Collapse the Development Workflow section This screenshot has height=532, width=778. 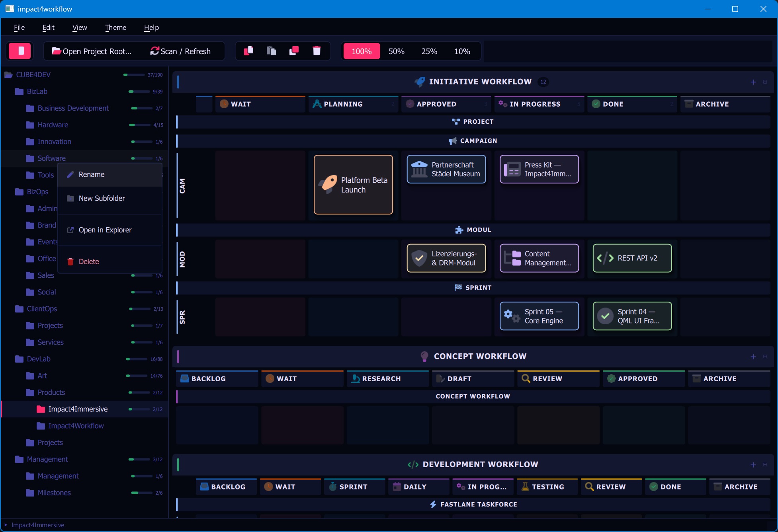tap(765, 465)
